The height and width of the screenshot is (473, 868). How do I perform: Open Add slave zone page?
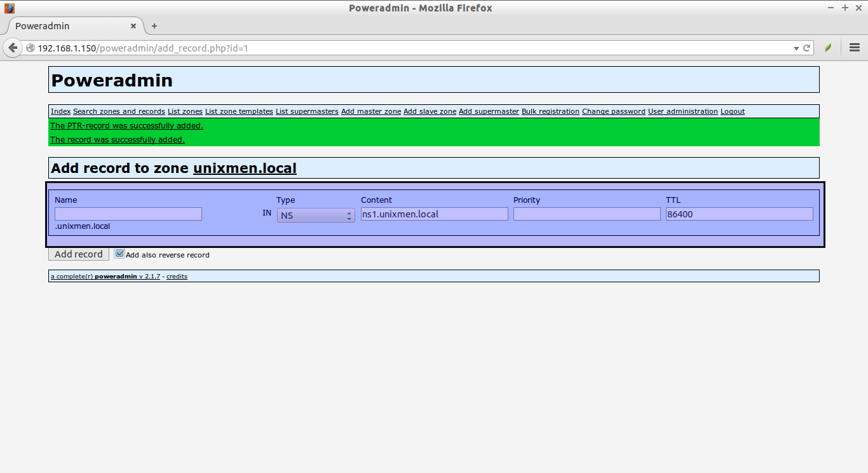[430, 111]
